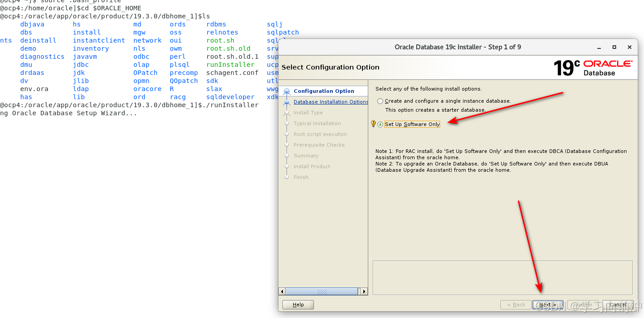Viewport: 644px width, 318px height.
Task: Click the left arrow of the sidebar scrollbar
Action: 282,291
